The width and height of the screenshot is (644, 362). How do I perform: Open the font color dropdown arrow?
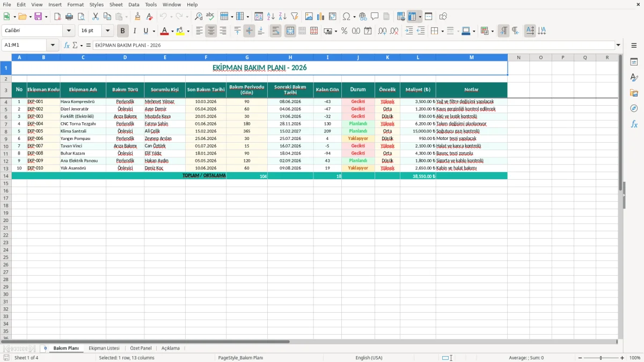click(x=172, y=31)
